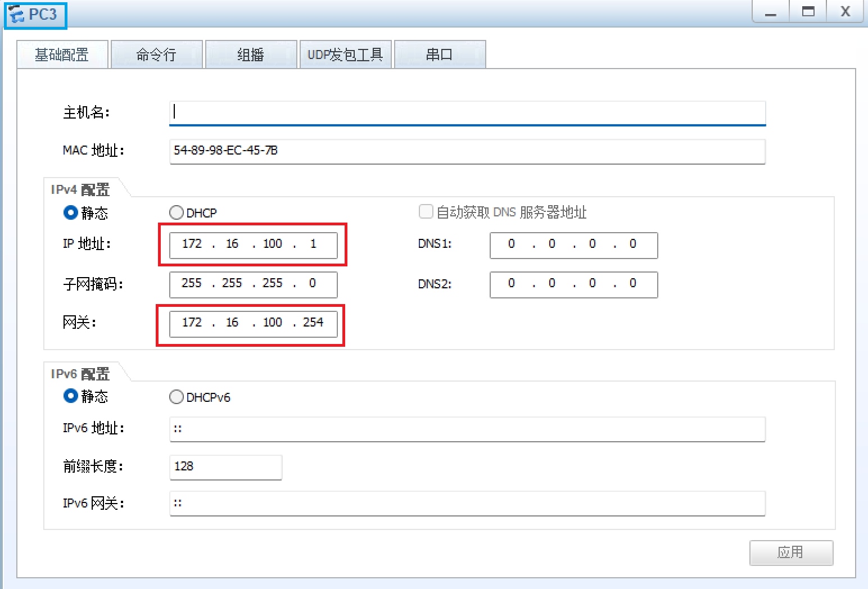Edit the 前缀长度 field
This screenshot has height=589, width=868.
(225, 467)
